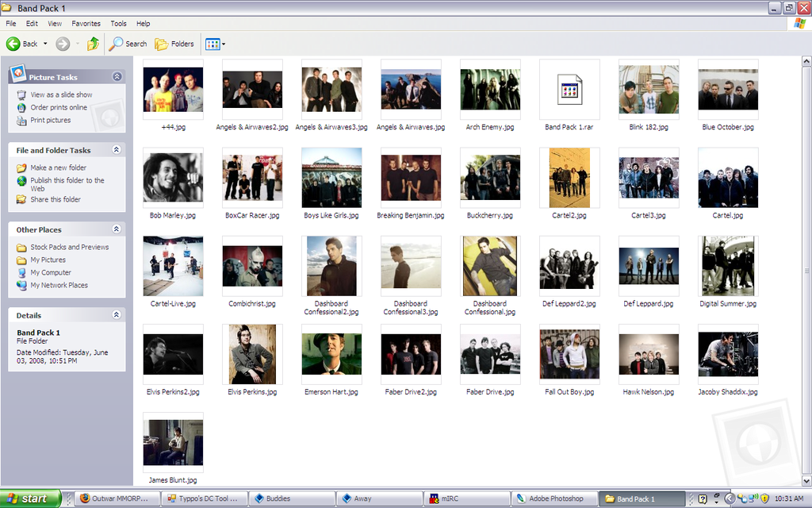Viewport: 812px width, 508px height.
Task: Click the Blue October.jpg file name
Action: point(728,127)
